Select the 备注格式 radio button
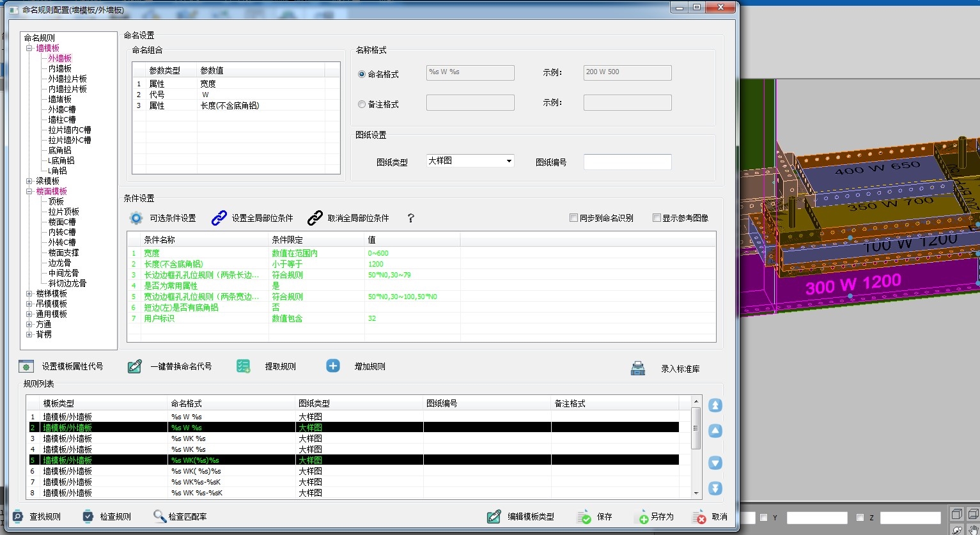 tap(362, 104)
